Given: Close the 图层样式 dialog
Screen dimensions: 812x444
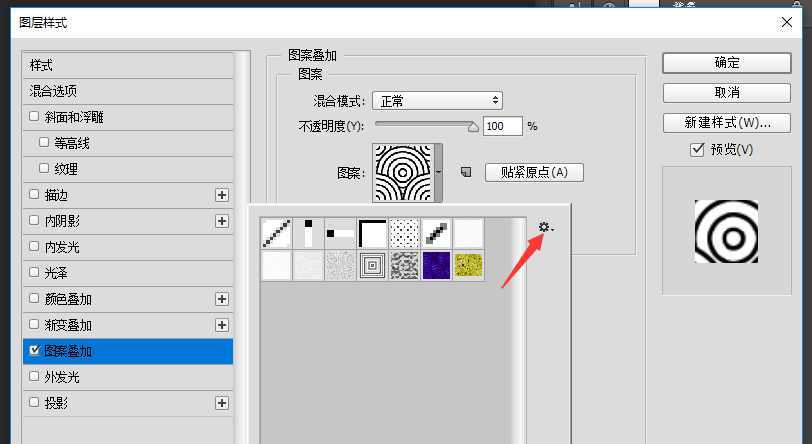Looking at the screenshot, I should click(x=787, y=22).
